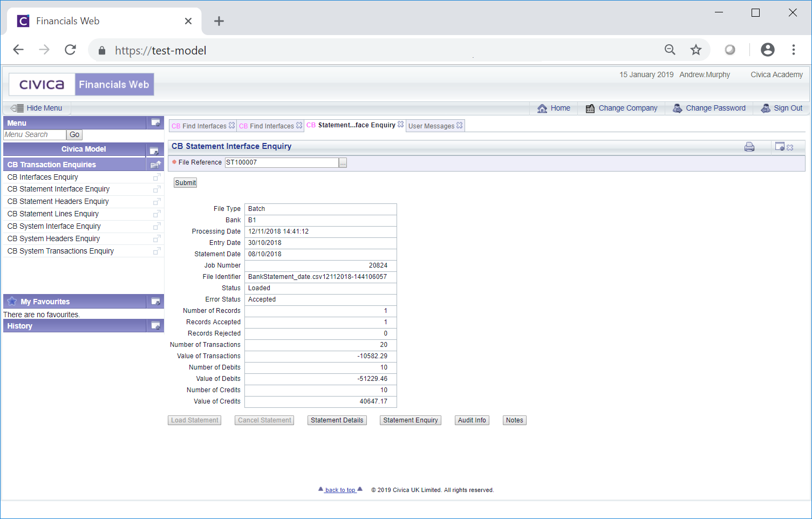Click the Home icon in top navigation
This screenshot has height=519, width=812.
click(542, 108)
